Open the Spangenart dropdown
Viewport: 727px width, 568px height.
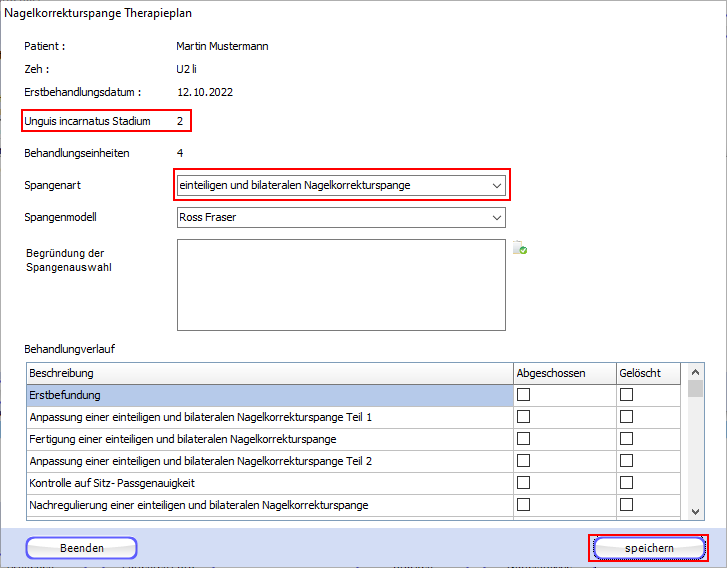pos(497,185)
